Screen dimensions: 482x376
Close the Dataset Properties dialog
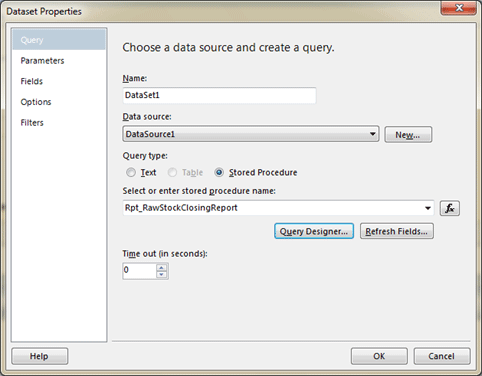pyautogui.click(x=459, y=8)
